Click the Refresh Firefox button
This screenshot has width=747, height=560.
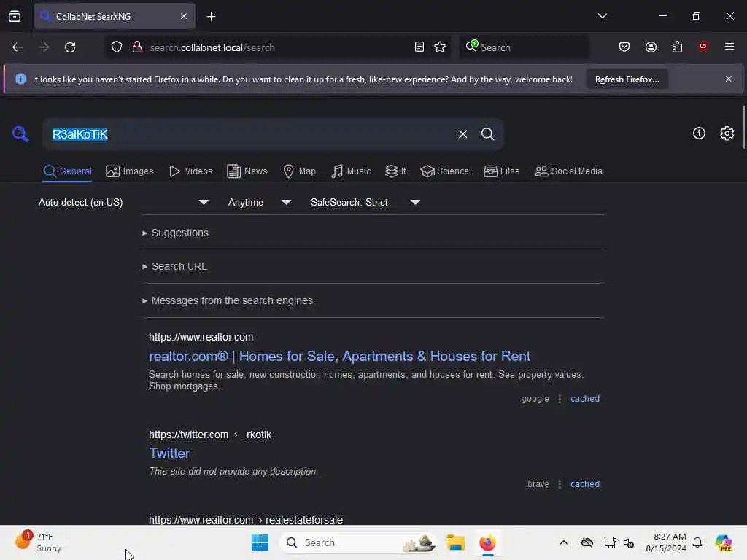click(627, 79)
